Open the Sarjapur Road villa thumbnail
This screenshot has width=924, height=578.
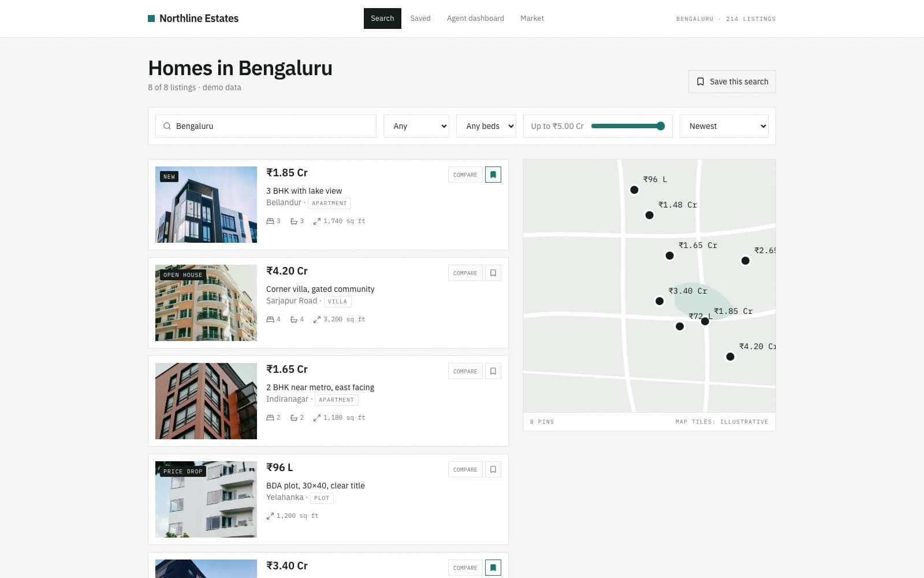click(206, 303)
